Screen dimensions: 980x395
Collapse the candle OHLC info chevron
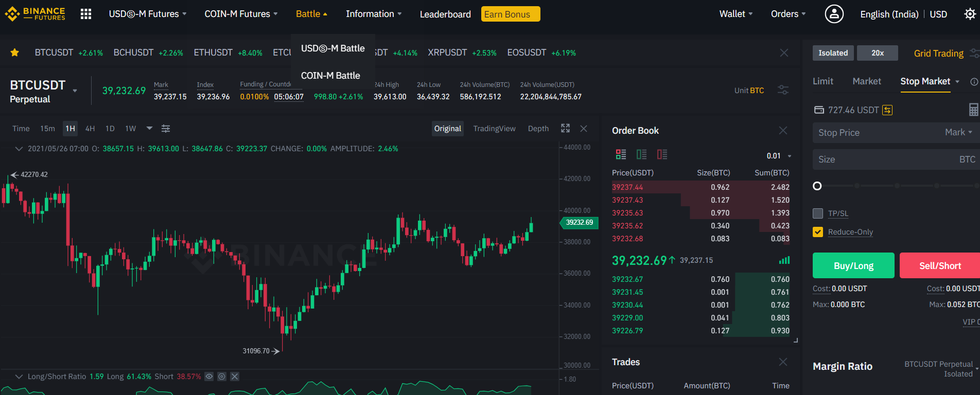[x=19, y=149]
